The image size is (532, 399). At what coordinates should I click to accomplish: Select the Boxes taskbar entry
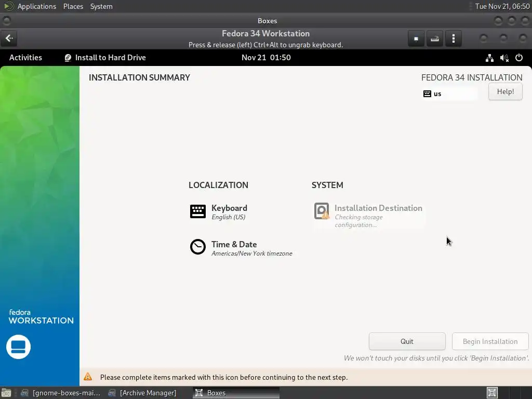(x=236, y=393)
